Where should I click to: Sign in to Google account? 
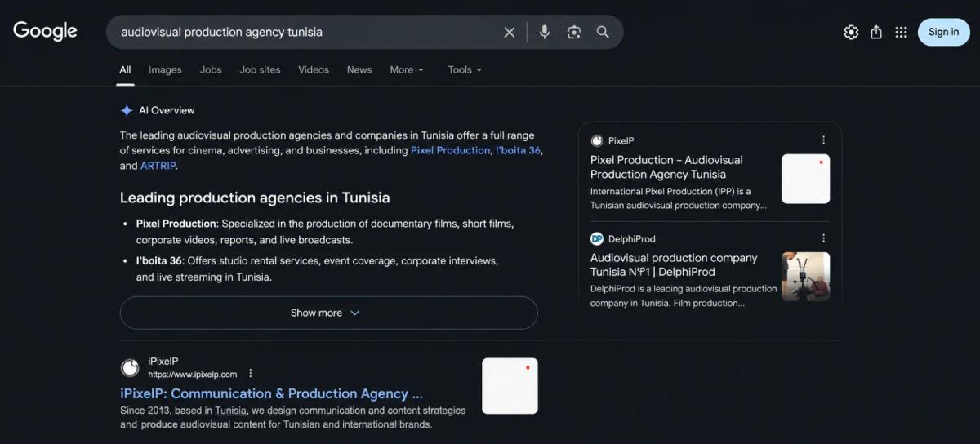point(944,32)
